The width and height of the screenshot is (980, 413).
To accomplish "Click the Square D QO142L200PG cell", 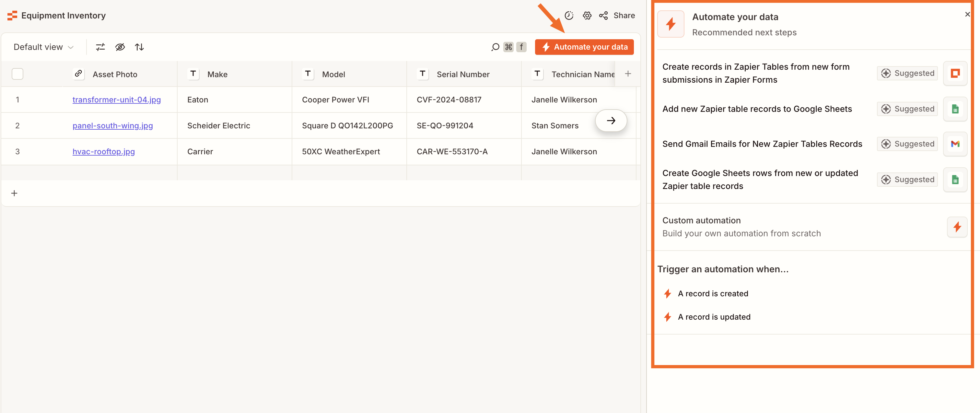I will tap(349, 125).
